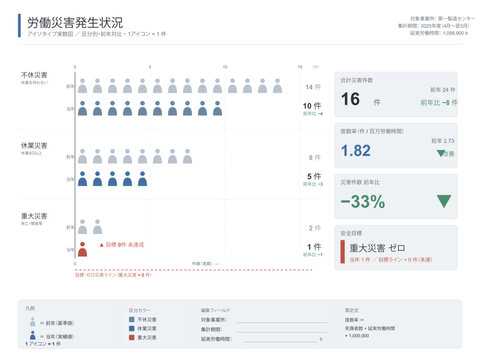480x360 pixels.
Task: Click the 区分カラー heading in the footer
Action: pos(140,310)
